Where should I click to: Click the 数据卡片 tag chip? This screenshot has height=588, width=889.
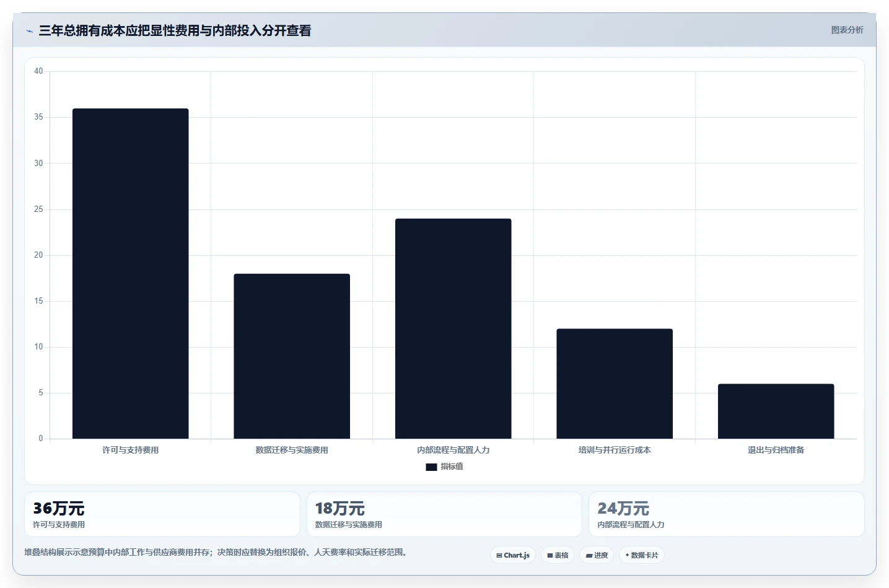click(x=642, y=555)
